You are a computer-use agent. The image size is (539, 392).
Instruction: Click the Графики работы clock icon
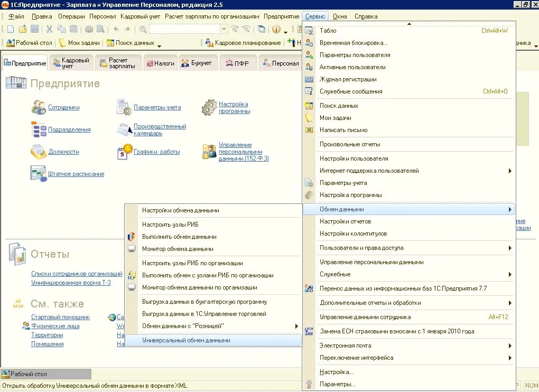[x=124, y=152]
